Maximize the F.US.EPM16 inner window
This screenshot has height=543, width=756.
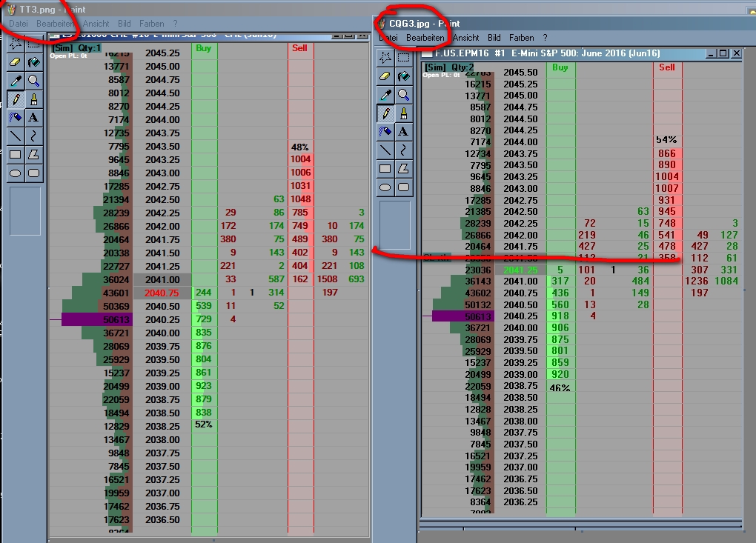[x=723, y=53]
